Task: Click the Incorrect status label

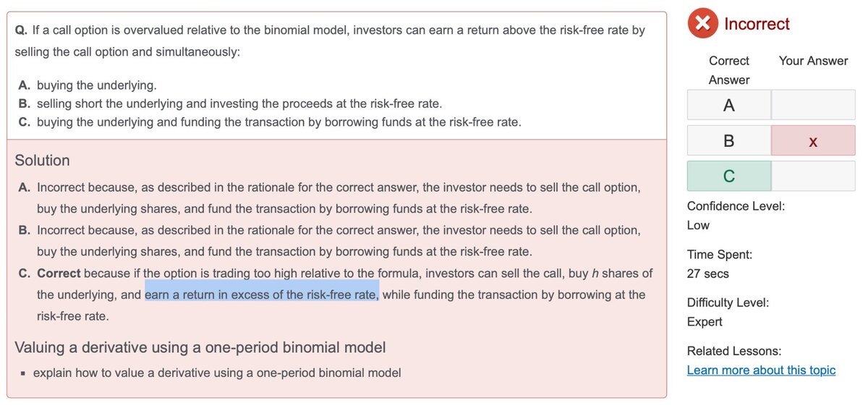Action: (x=757, y=24)
